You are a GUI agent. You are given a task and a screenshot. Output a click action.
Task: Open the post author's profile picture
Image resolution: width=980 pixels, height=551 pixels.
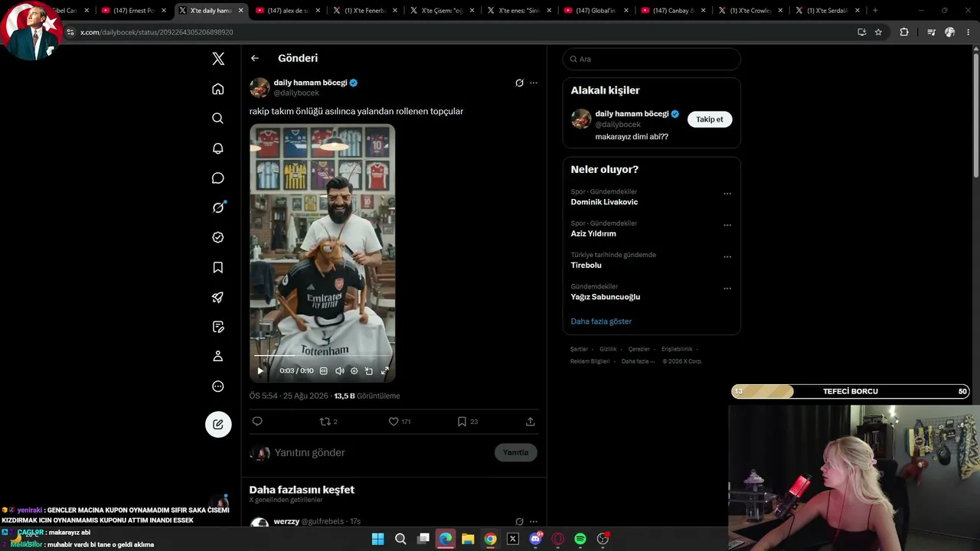[x=260, y=87]
